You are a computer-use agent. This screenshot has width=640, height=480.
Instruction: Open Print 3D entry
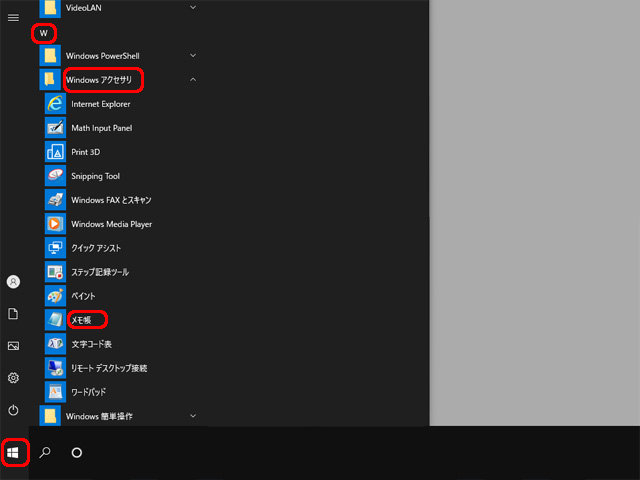pyautogui.click(x=86, y=152)
